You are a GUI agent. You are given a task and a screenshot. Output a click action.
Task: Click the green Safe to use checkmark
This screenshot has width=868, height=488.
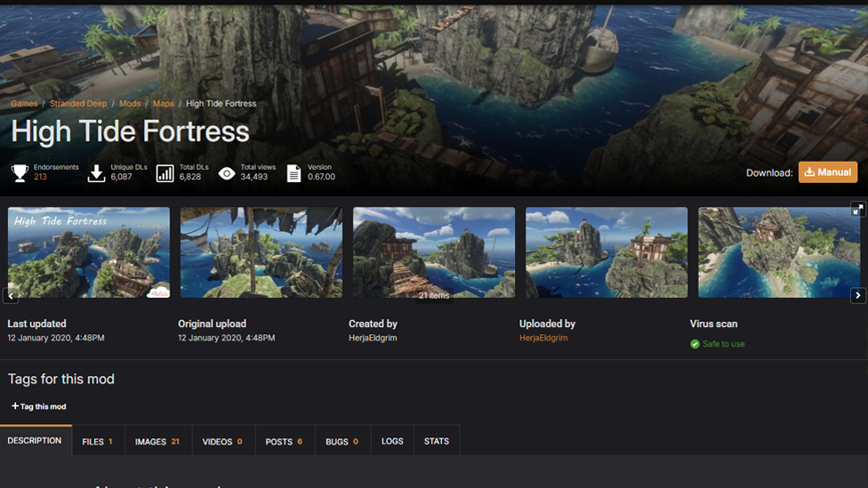click(x=695, y=344)
